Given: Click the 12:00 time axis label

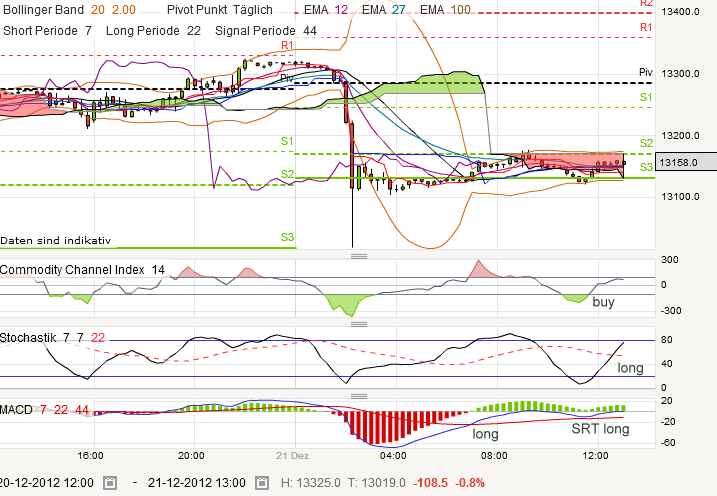Looking at the screenshot, I should pos(596,456).
